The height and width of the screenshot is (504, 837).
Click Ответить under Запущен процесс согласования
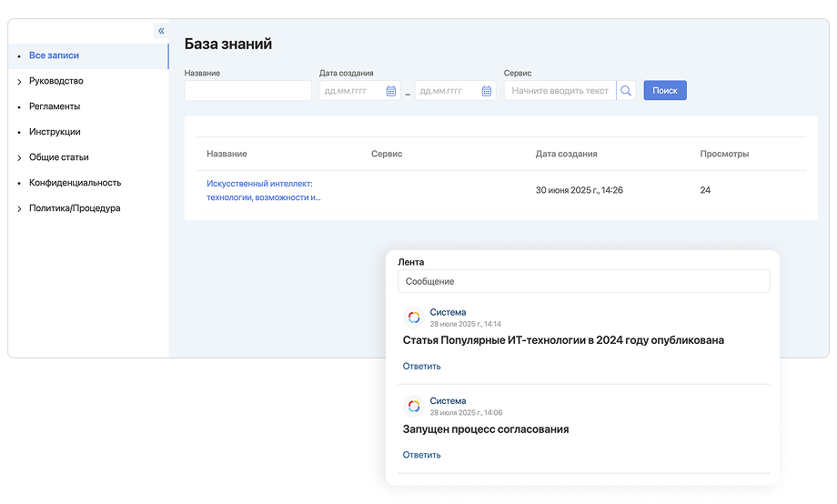tap(421, 455)
